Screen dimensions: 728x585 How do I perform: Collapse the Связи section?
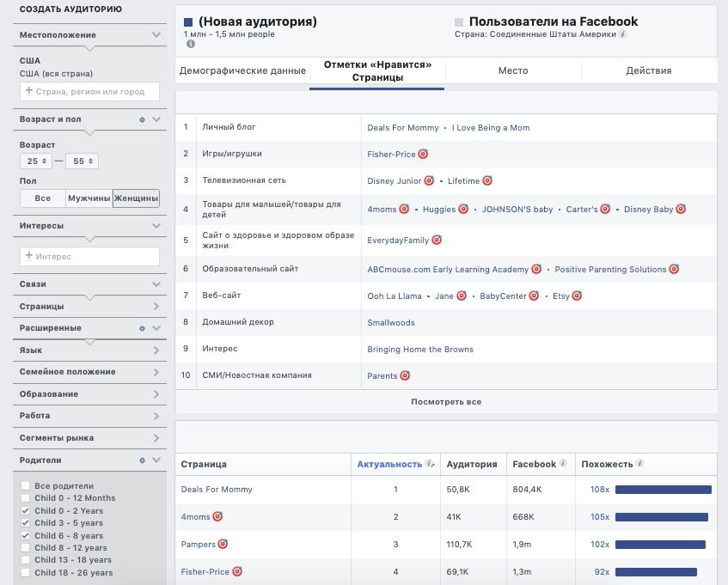156,284
